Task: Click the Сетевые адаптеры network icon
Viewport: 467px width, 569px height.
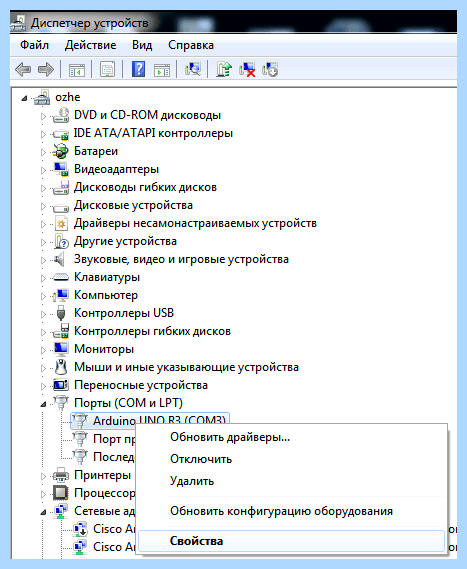Action: [x=61, y=511]
